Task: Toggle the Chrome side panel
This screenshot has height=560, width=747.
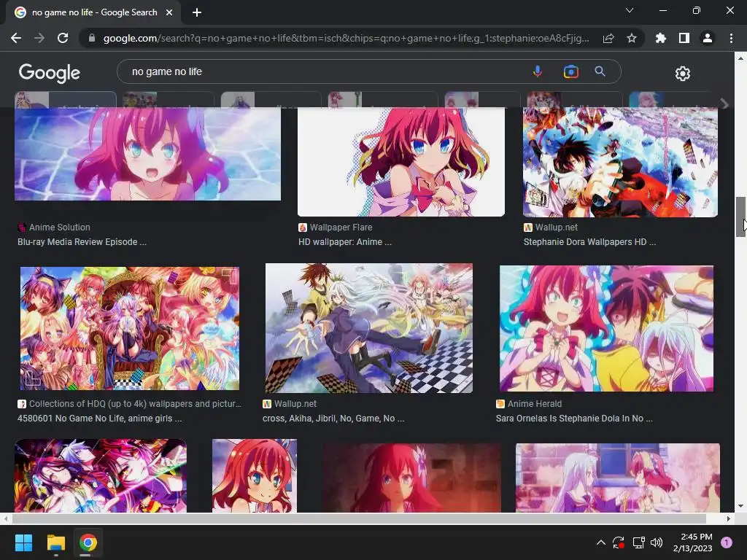Action: coord(684,38)
